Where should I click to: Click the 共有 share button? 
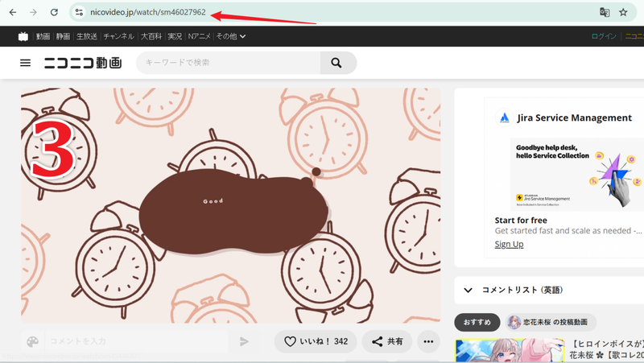(x=387, y=341)
